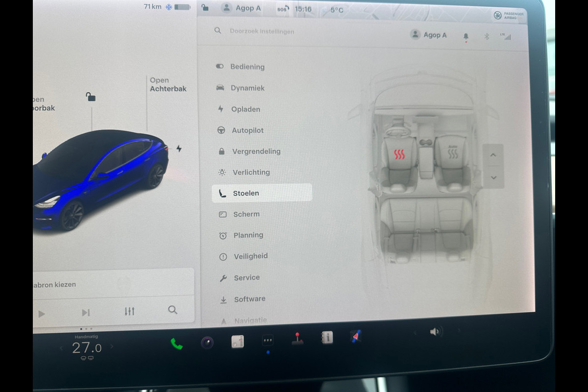Open the Software settings menu
The height and width of the screenshot is (392, 588).
pos(249,299)
